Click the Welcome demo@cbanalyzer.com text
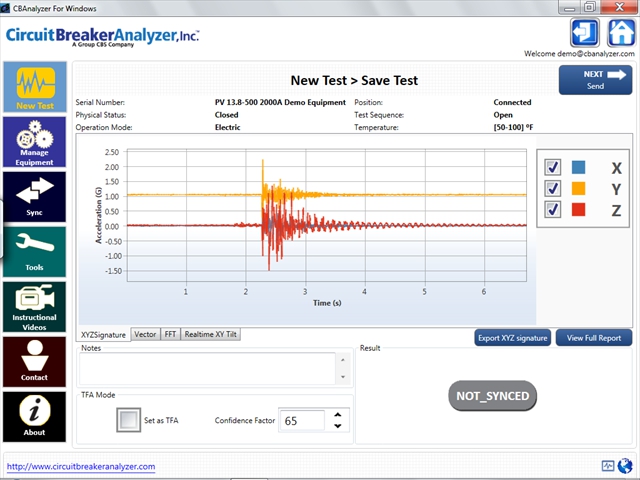This screenshot has width=640, height=480. [x=579, y=53]
